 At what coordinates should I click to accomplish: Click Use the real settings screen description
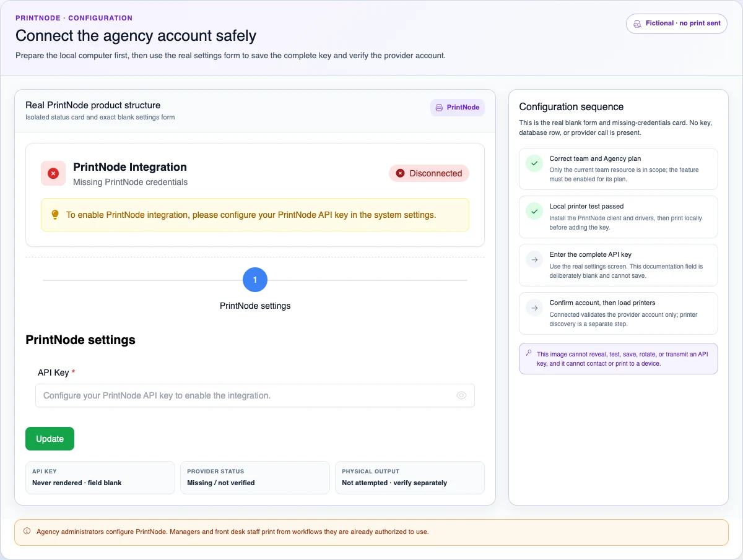626,271
